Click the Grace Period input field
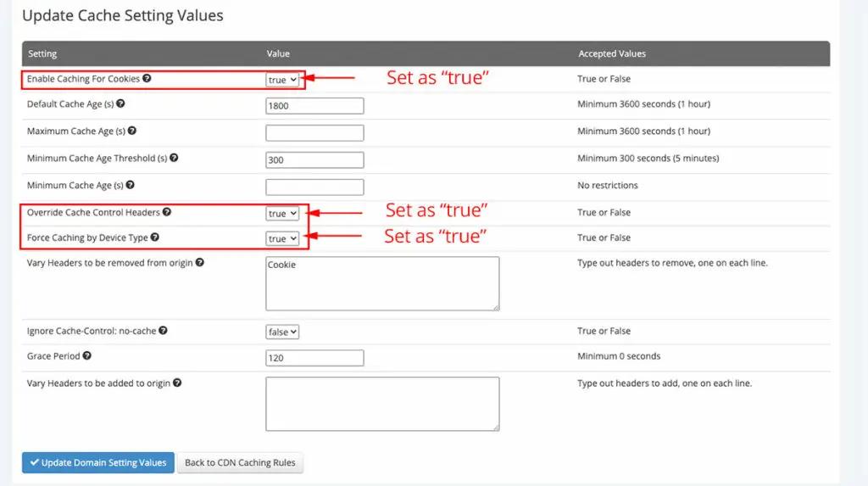The width and height of the screenshot is (868, 486). point(314,357)
